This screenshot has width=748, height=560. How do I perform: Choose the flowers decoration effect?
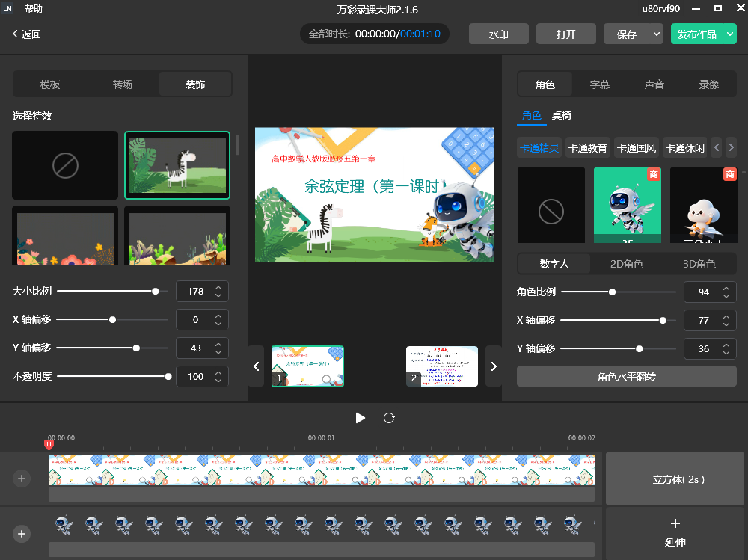tap(65, 236)
